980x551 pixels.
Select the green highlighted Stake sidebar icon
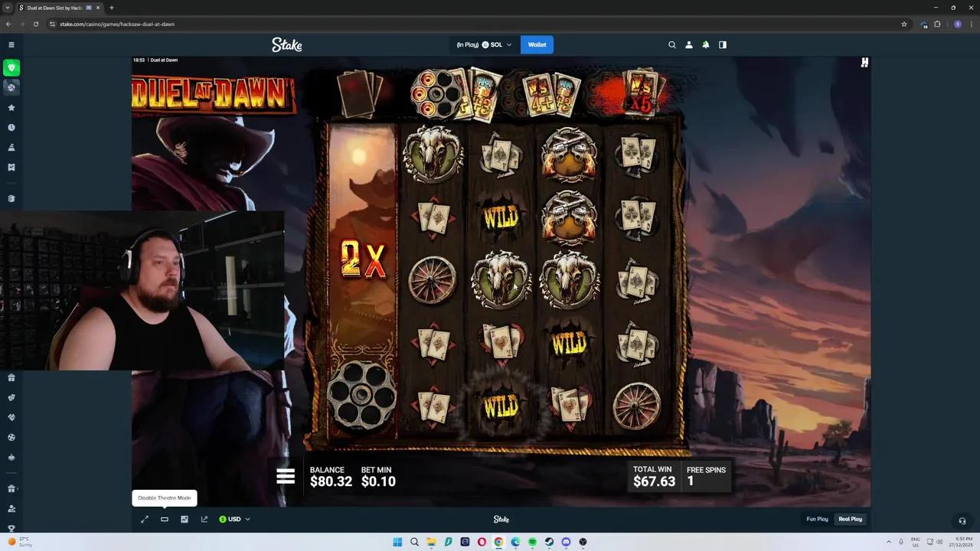(x=11, y=68)
